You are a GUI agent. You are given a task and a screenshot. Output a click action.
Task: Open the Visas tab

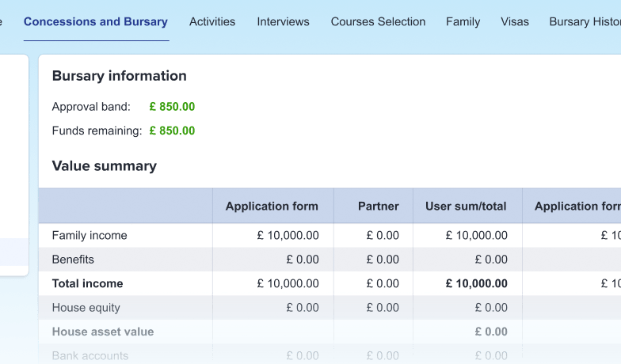(x=515, y=22)
